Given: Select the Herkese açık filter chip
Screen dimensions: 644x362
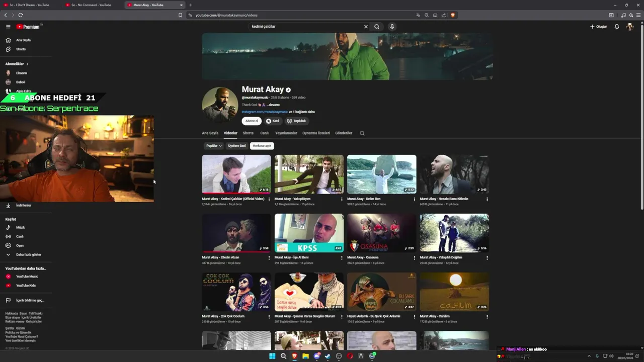Looking at the screenshot, I should [262, 146].
